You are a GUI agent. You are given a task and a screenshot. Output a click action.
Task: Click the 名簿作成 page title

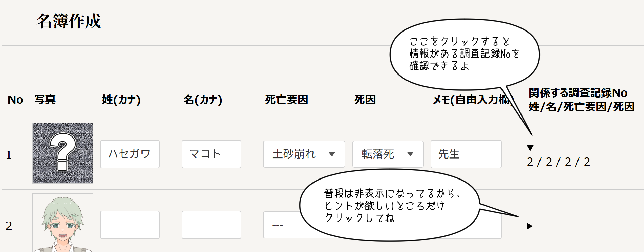[69, 21]
